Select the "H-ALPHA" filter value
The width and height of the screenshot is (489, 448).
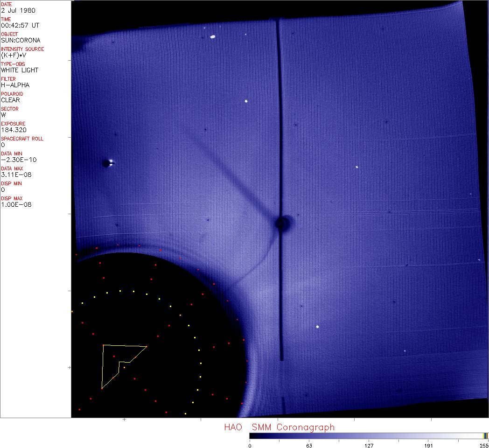point(15,85)
